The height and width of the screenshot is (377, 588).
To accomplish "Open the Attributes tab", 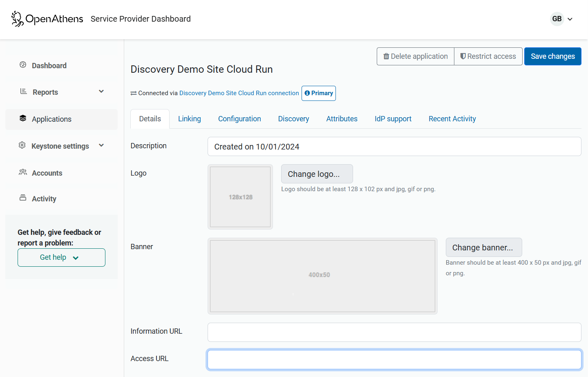I will coord(342,119).
